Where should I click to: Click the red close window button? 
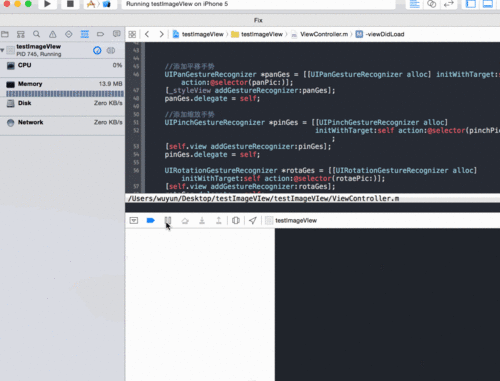coord(7,4)
